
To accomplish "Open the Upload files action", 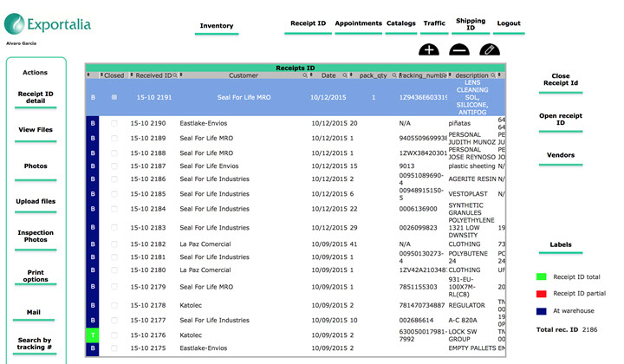I will tap(36, 201).
